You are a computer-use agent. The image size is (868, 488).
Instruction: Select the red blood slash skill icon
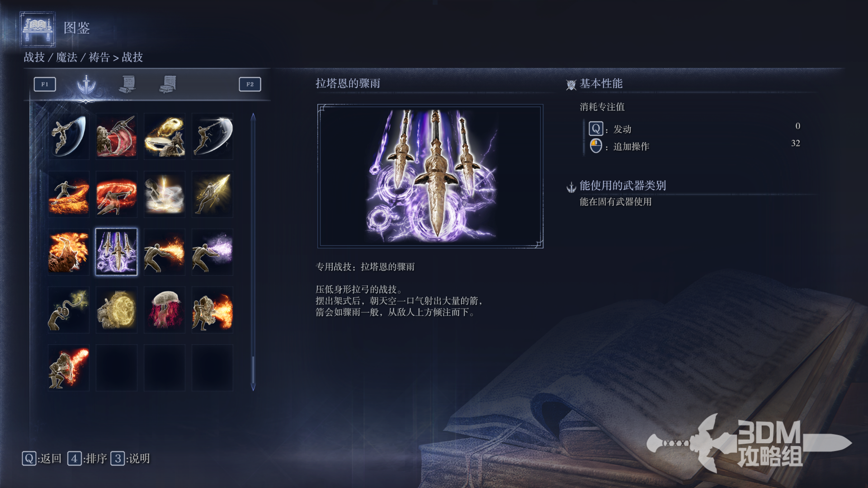[117, 136]
